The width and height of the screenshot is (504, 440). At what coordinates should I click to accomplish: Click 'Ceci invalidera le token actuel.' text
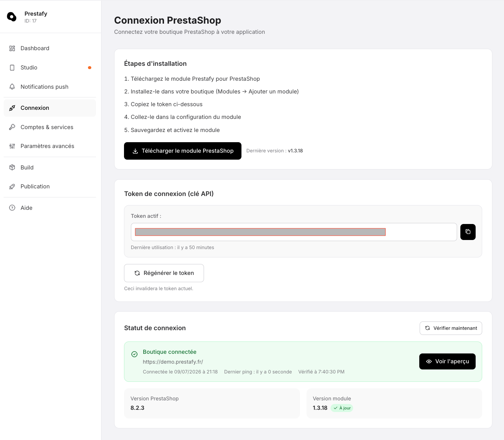(159, 289)
